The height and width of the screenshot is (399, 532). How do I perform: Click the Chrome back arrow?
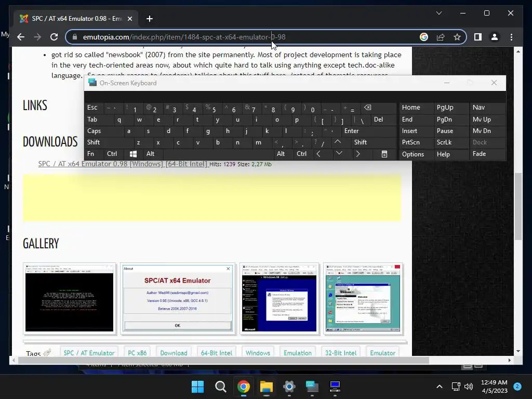[x=21, y=37]
